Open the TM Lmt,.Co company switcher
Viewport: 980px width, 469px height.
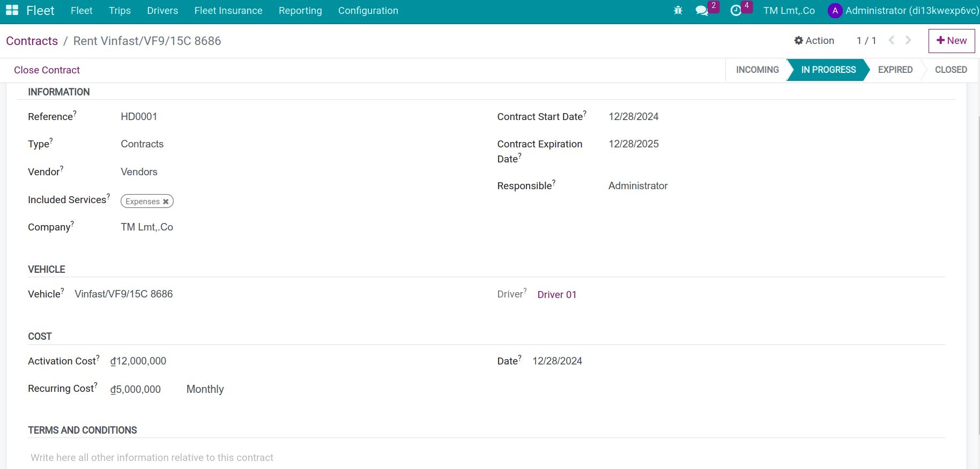(789, 11)
